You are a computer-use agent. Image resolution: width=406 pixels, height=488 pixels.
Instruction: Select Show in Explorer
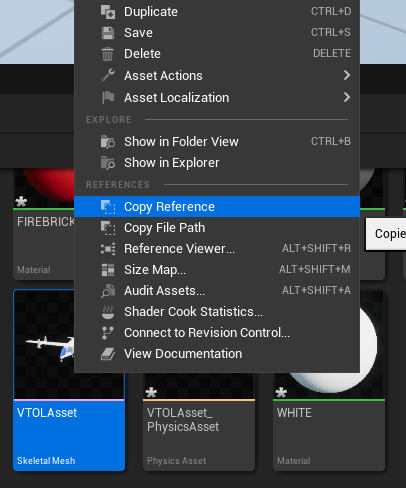coord(217,163)
